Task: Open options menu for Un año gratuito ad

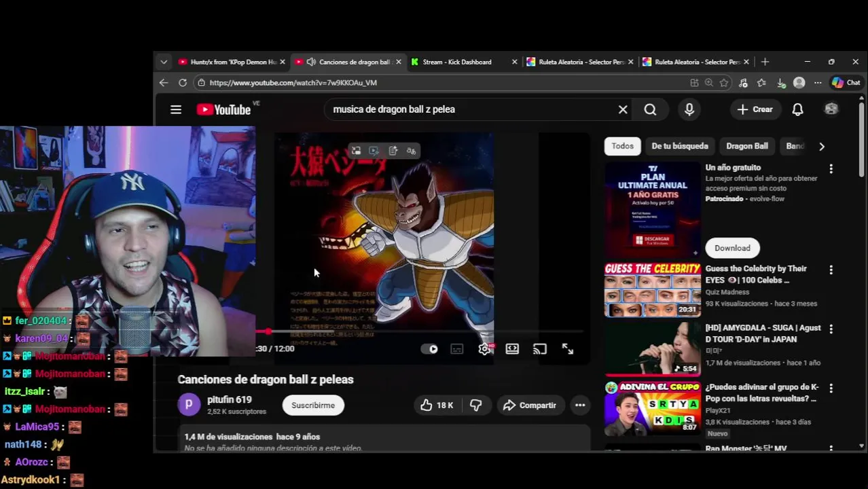Action: pyautogui.click(x=831, y=168)
